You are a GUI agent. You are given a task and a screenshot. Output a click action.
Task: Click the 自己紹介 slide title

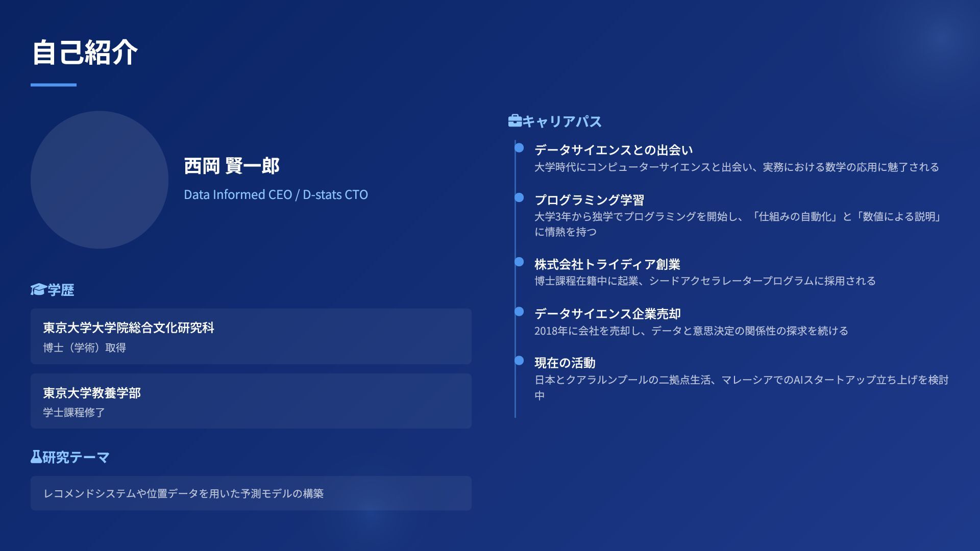85,52
